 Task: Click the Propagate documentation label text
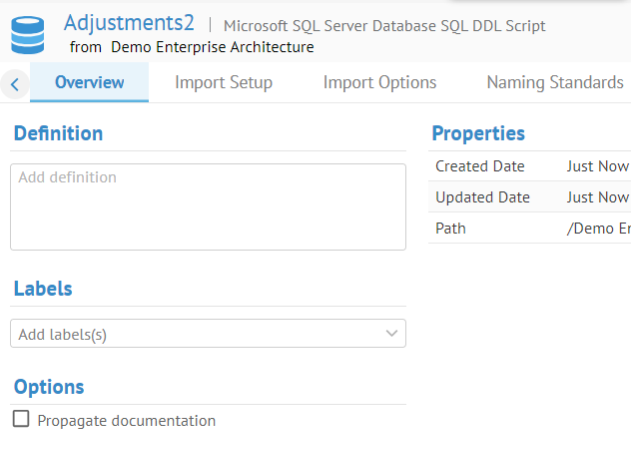126,421
